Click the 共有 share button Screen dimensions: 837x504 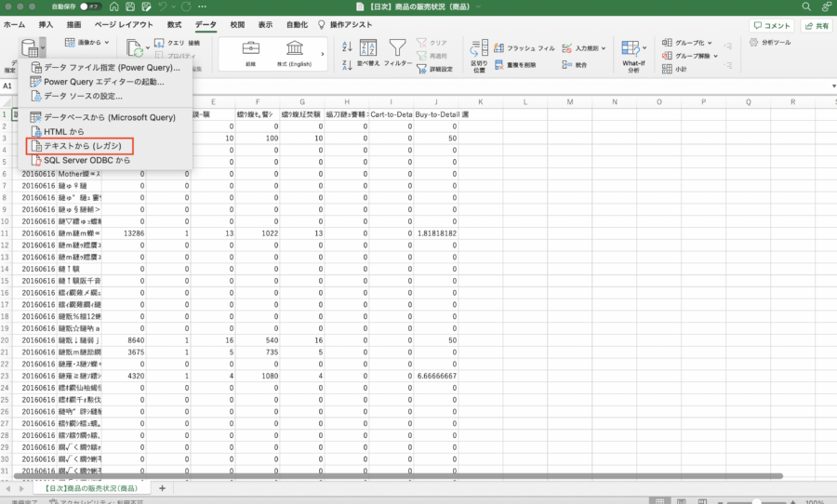tap(817, 26)
